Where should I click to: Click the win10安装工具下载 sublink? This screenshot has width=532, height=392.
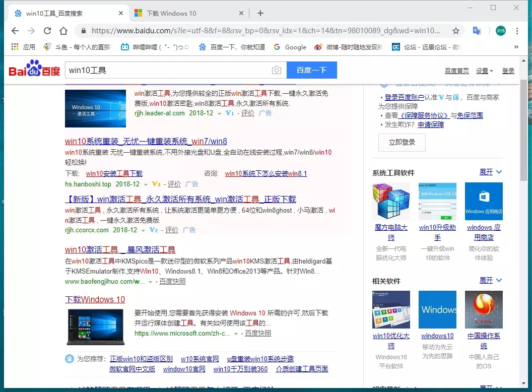point(114,174)
